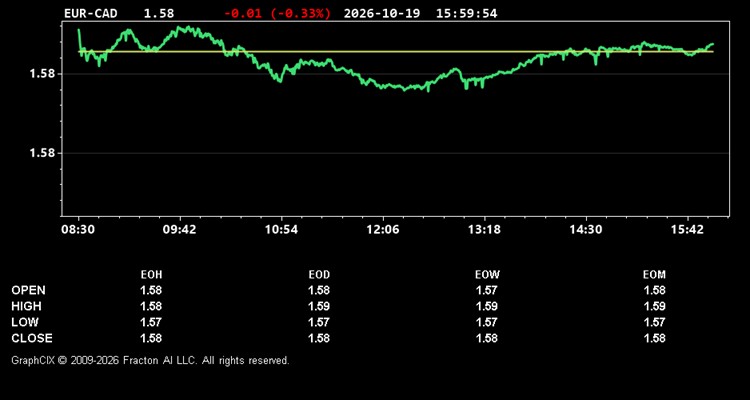
Task: Click the EUR-CAD symbol in the header
Action: tap(90, 13)
